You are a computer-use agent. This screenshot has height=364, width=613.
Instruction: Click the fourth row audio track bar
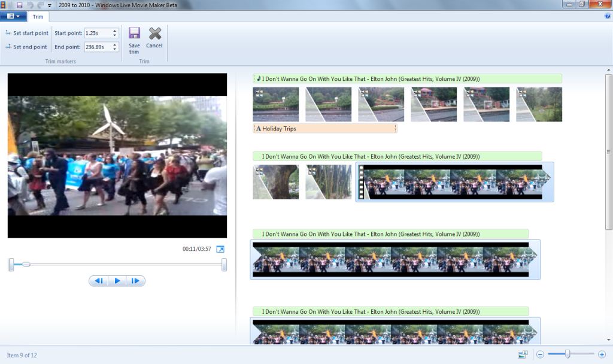[x=390, y=311]
